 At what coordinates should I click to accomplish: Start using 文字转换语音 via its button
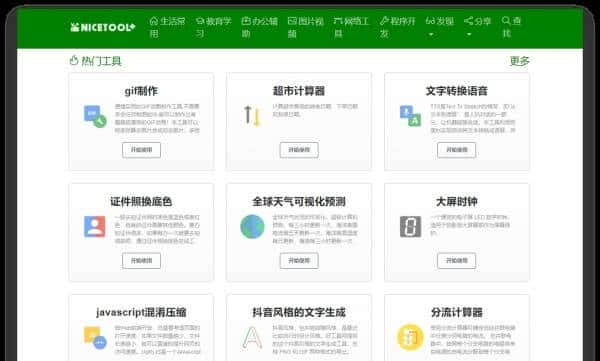457,150
